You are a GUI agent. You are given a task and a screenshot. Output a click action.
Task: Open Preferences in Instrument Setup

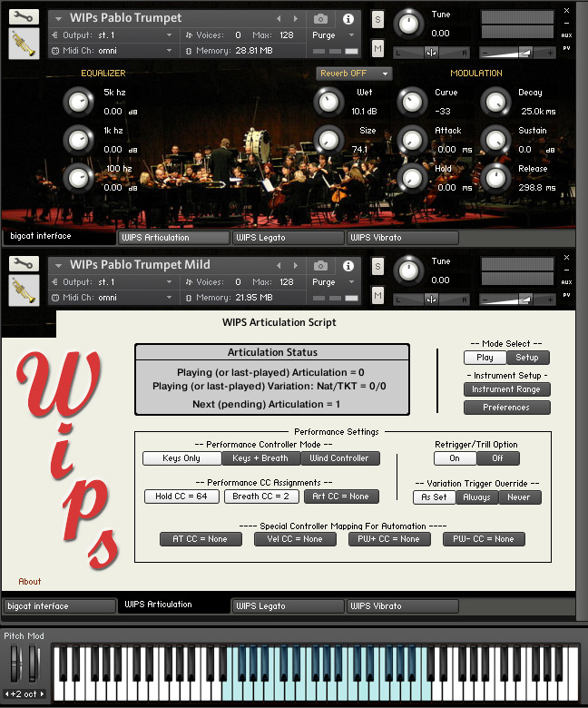point(506,408)
